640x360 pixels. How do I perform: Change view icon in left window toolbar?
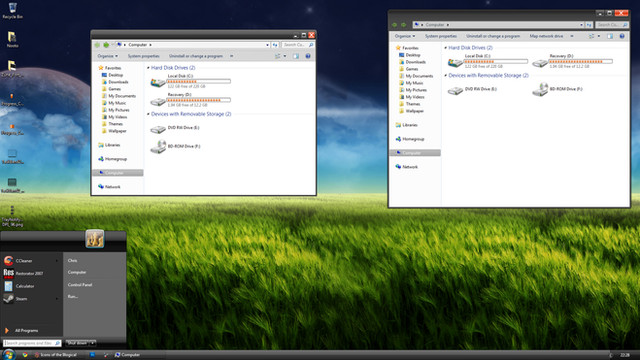click(x=278, y=56)
